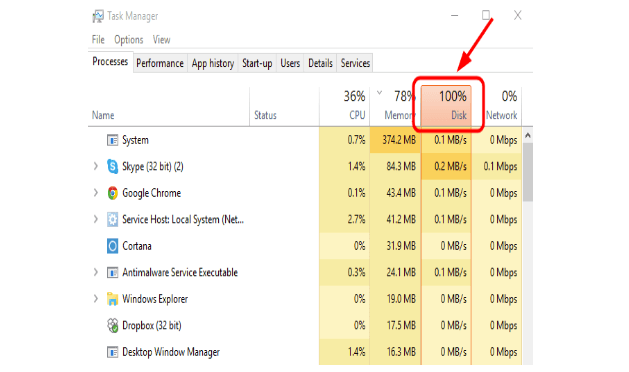
Task: Expand the Service Host: Local System group
Action: (x=95, y=220)
